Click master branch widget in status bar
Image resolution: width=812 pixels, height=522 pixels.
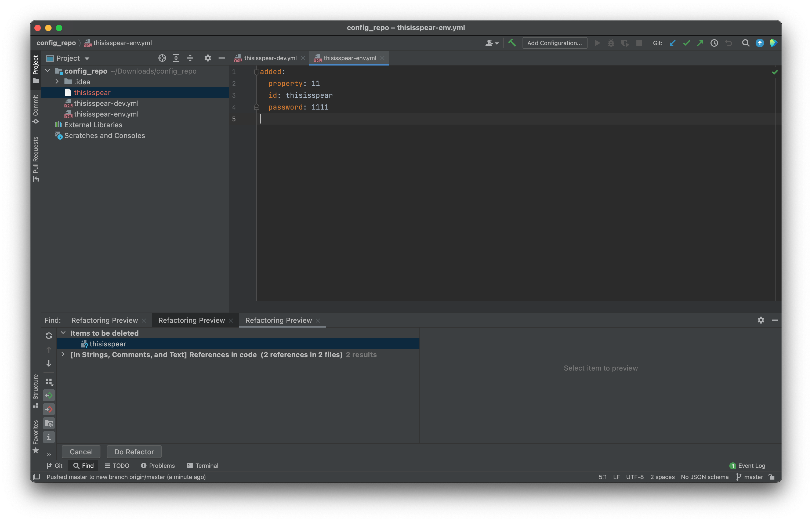click(750, 477)
